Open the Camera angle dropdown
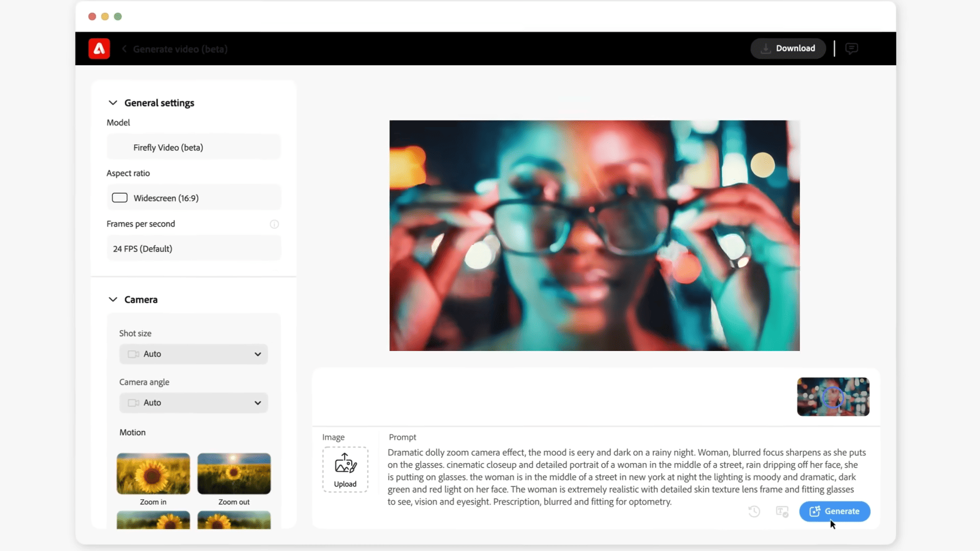 tap(194, 403)
